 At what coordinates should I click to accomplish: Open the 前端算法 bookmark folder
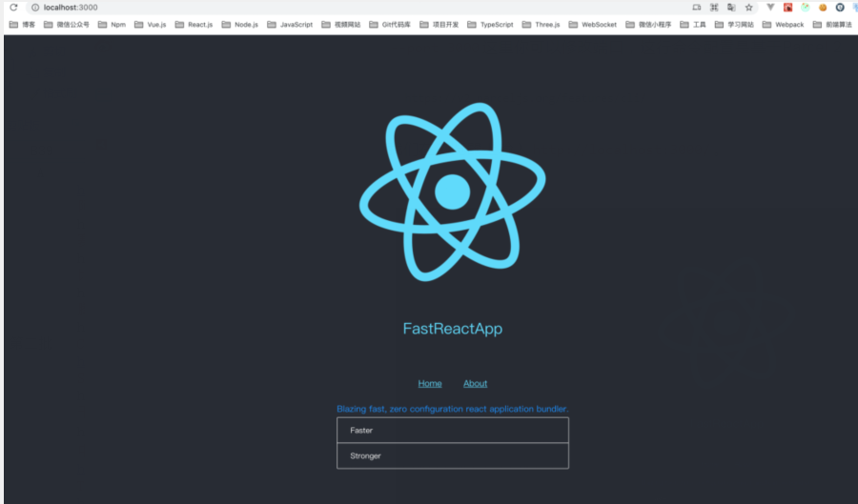[x=832, y=25]
